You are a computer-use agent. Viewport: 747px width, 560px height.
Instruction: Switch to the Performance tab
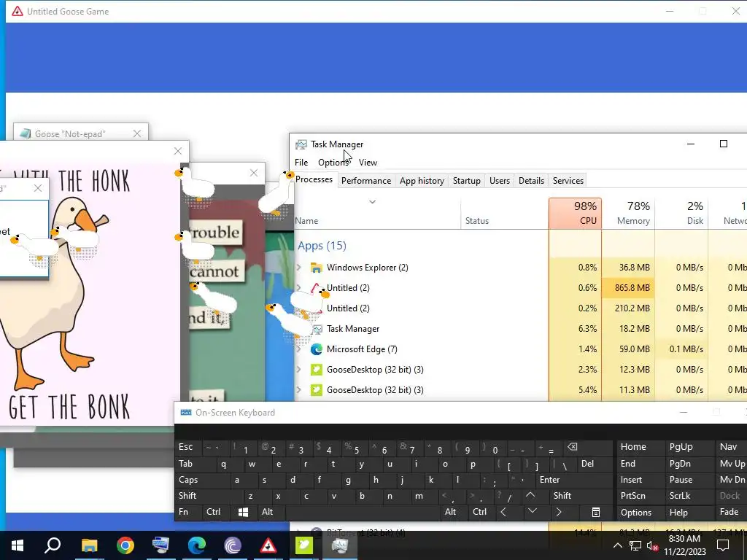tap(366, 181)
